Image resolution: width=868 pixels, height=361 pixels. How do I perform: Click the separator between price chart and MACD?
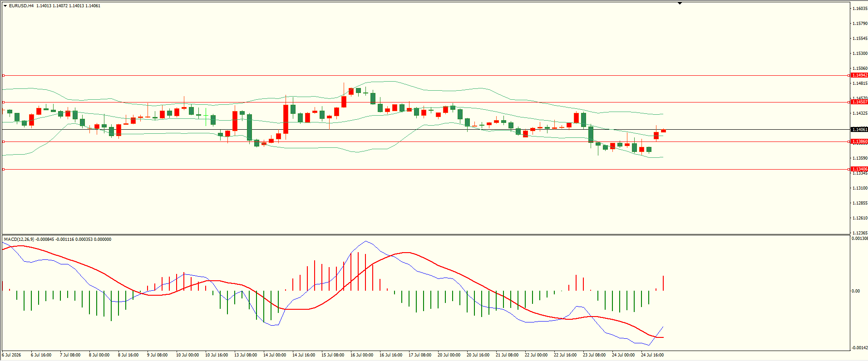coord(425,234)
